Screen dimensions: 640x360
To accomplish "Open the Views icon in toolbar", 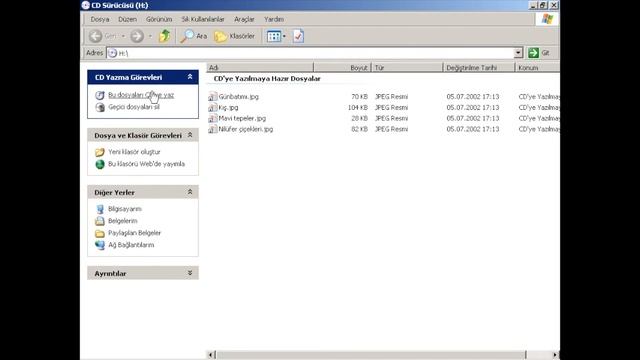I will (x=273, y=36).
